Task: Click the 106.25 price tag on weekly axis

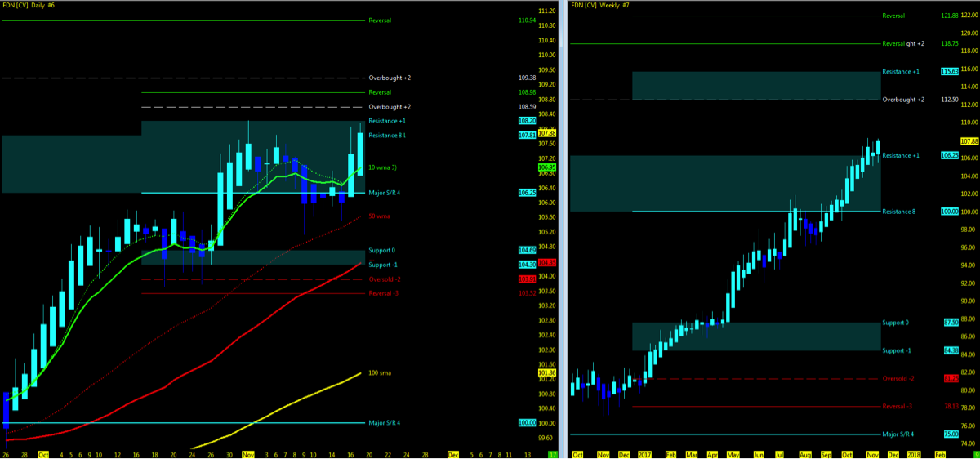Action: (x=949, y=155)
